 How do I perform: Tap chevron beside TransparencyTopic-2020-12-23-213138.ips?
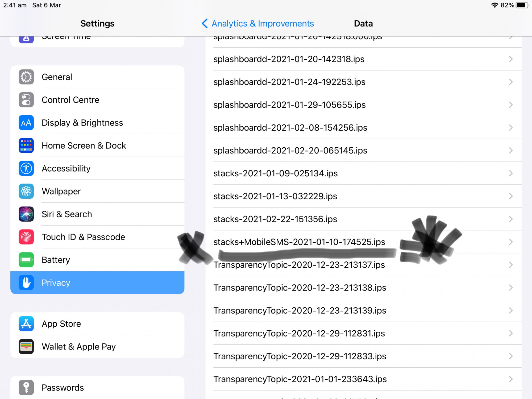tap(511, 288)
